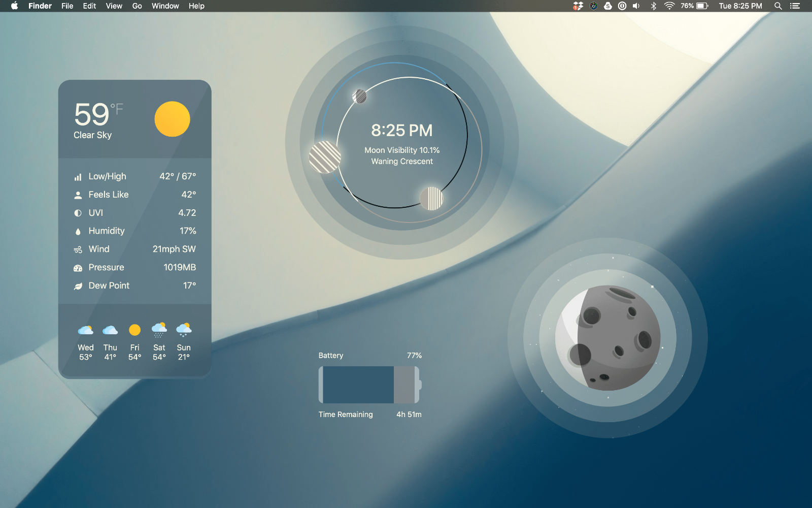Click the Low/High bar chart icon

(x=78, y=177)
